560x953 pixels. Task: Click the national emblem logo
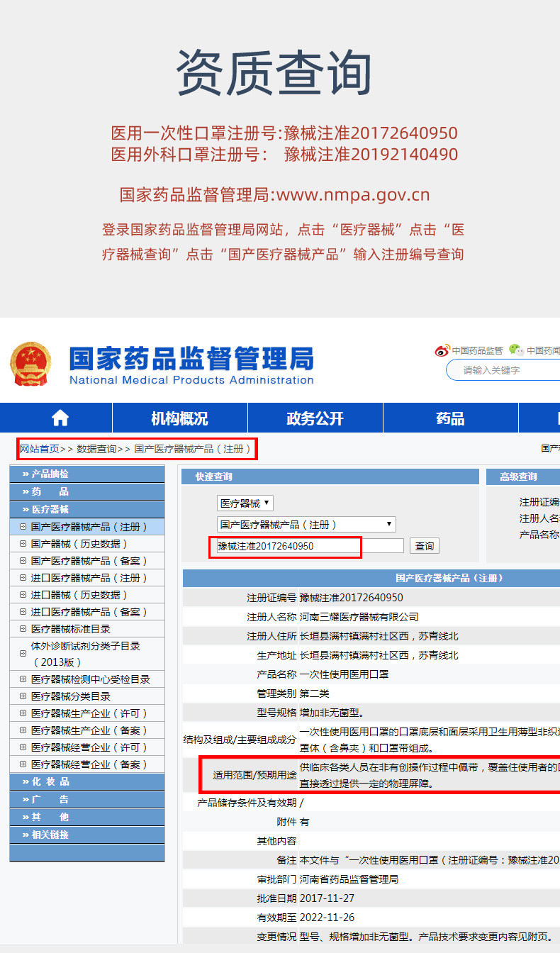tap(30, 364)
